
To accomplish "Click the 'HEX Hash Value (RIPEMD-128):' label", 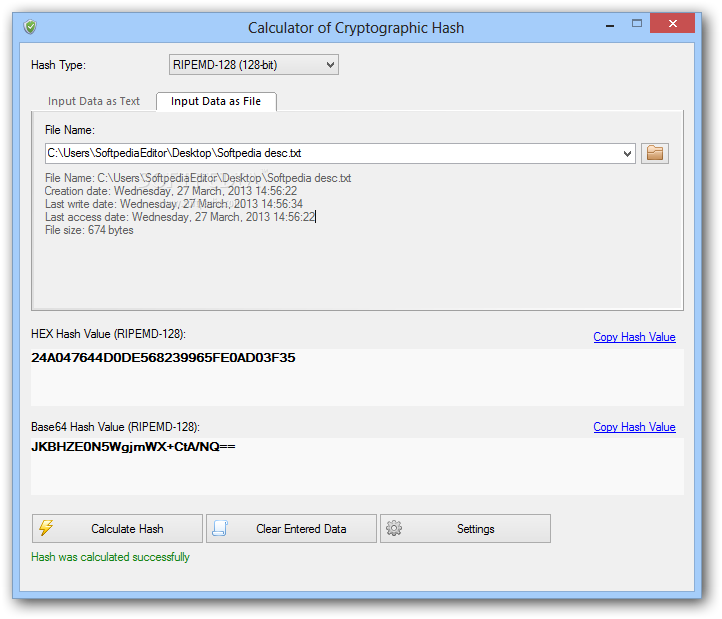I will 109,334.
